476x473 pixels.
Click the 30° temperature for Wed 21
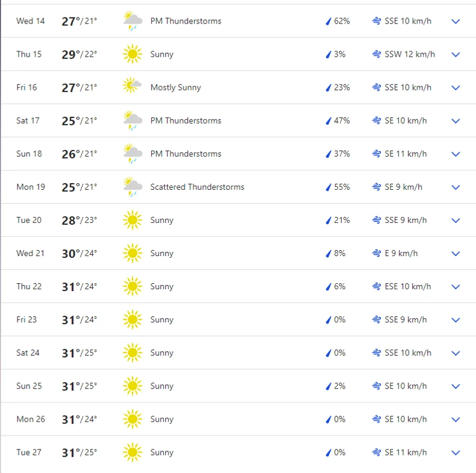point(70,254)
